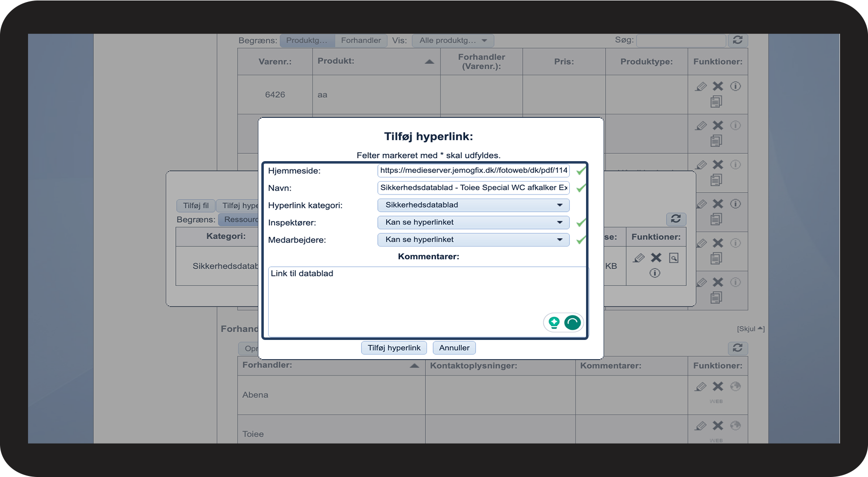Click into the Hjemmeside URL field
868x477 pixels.
[473, 170]
